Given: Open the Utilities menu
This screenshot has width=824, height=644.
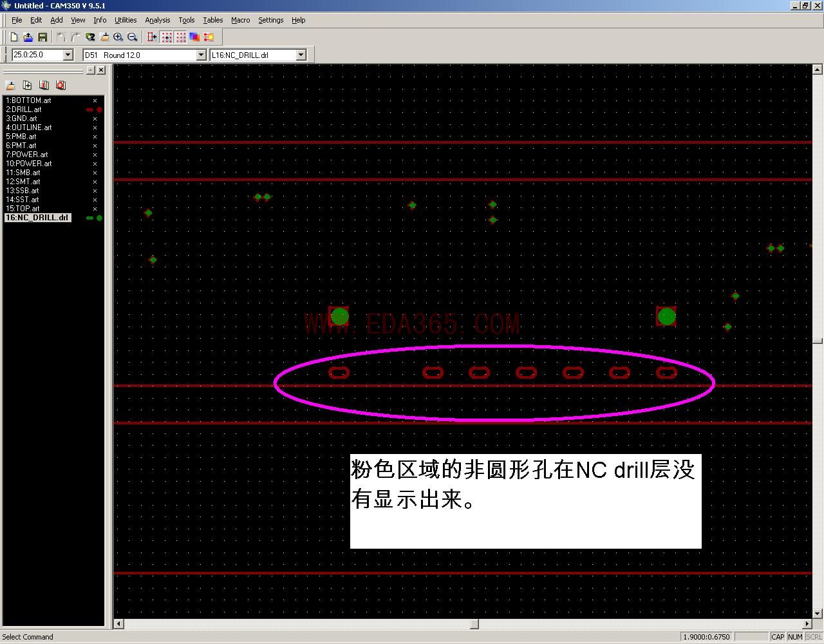Looking at the screenshot, I should click(126, 20).
